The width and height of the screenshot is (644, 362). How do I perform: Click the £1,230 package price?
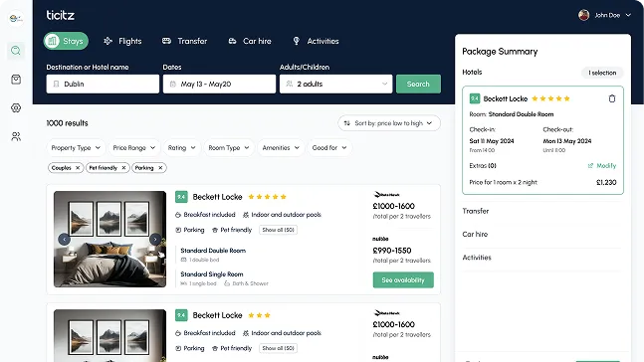pyautogui.click(x=606, y=182)
